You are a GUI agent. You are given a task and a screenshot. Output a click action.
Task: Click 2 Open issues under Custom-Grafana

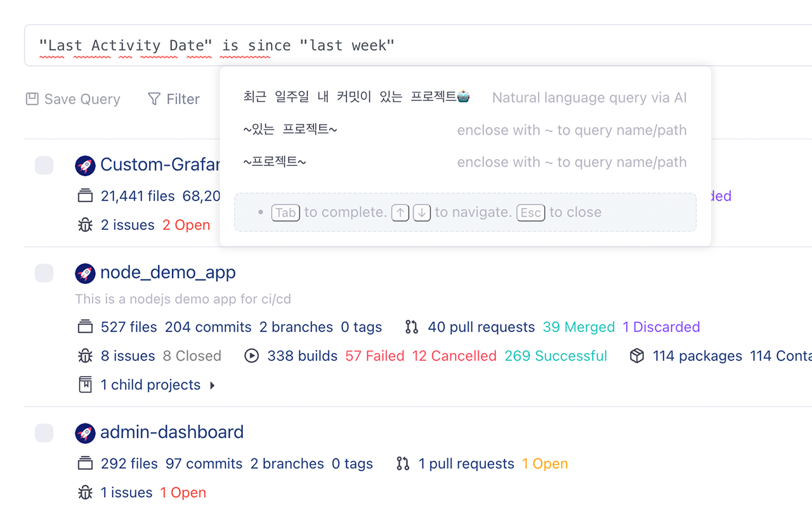pyautogui.click(x=186, y=225)
